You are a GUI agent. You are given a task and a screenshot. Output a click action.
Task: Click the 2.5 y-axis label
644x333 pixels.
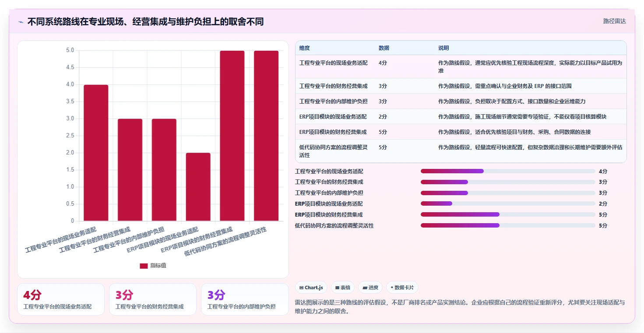70,136
